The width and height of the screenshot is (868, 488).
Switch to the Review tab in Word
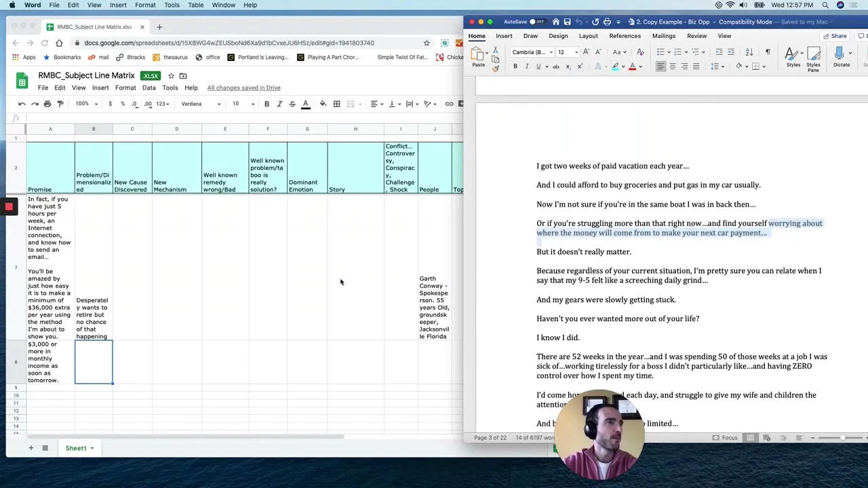click(x=696, y=36)
